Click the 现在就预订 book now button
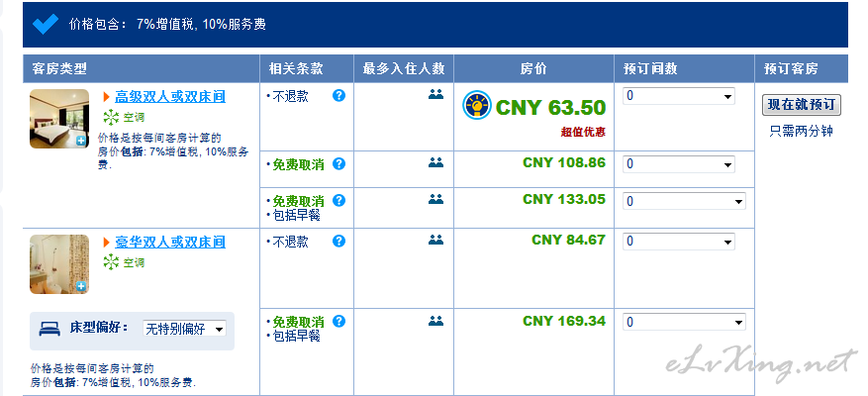868x396 pixels. (x=802, y=105)
